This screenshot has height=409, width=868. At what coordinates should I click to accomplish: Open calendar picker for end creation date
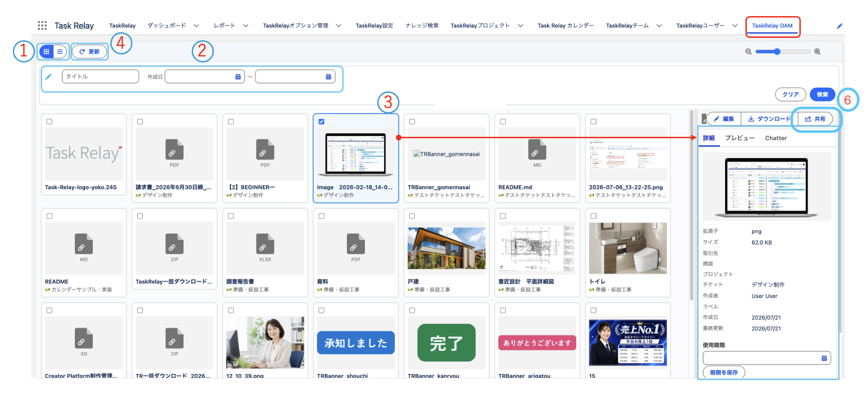pos(328,77)
